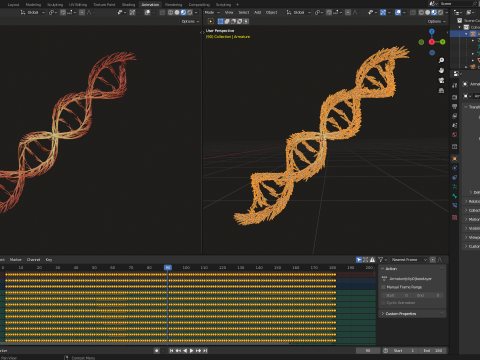Open the Nearest Frame snapping dropdown
Screen dimensions: 480x360
409,260
